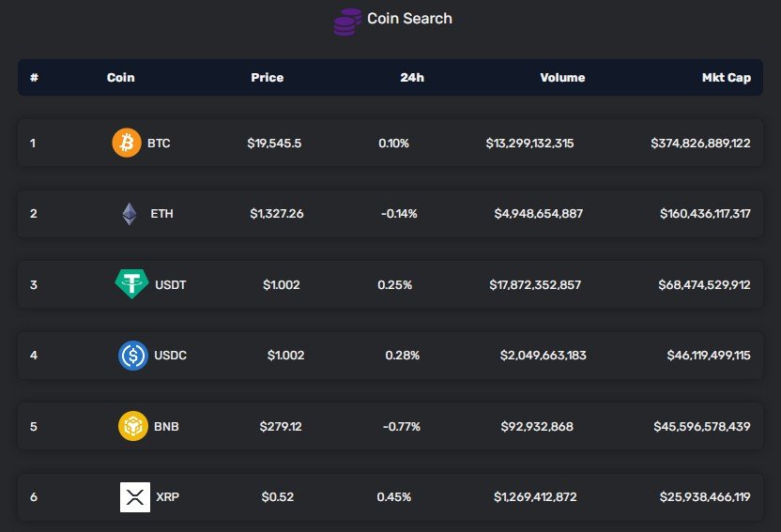Click rank number 3 in USDT row
The width and height of the screenshot is (781, 532).
(x=34, y=284)
